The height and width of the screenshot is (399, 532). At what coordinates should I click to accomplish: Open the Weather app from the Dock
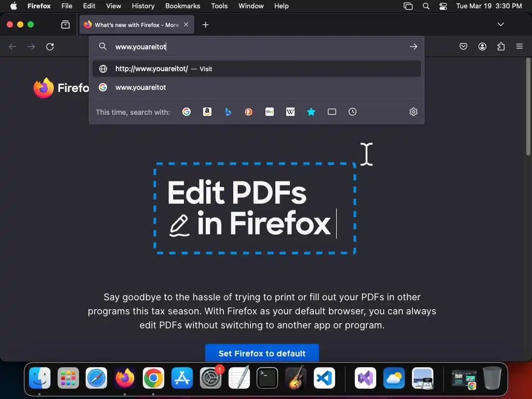tap(394, 378)
